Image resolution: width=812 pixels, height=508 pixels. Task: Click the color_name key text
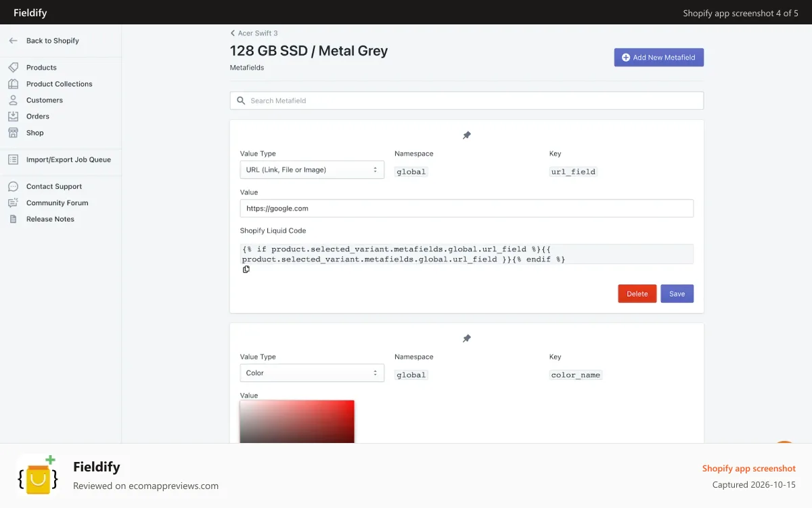click(x=575, y=375)
